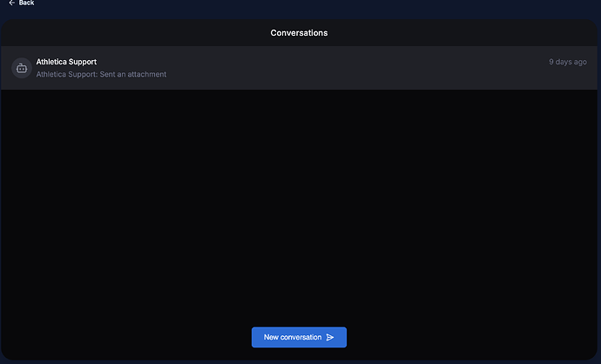
Task: Start a New conversation
Action: click(x=299, y=337)
